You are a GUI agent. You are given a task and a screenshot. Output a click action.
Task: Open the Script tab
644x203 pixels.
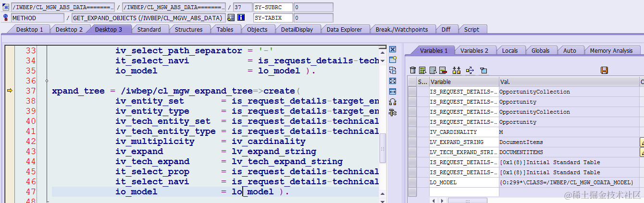[471, 29]
